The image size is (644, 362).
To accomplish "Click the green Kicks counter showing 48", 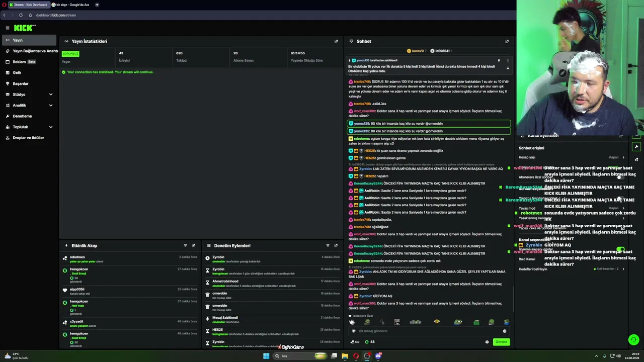I will pyautogui.click(x=369, y=342).
